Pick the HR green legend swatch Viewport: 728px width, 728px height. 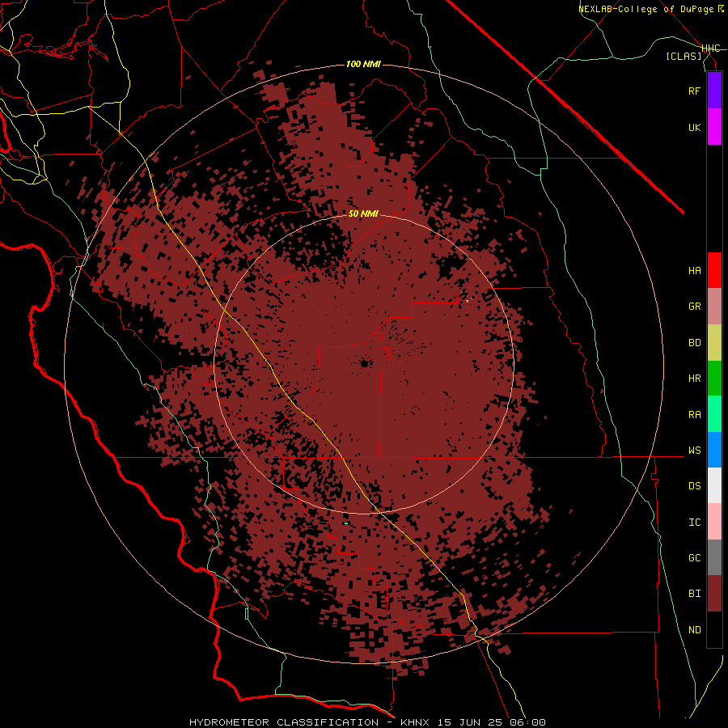[x=714, y=379]
